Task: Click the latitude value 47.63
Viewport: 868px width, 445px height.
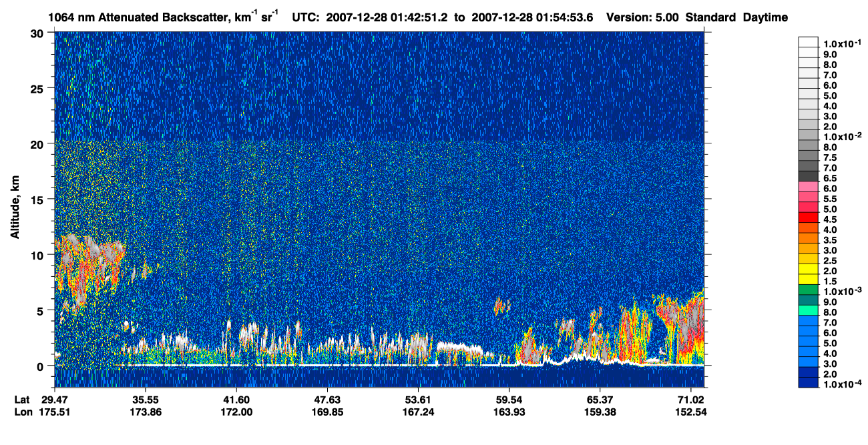Action: 327,400
